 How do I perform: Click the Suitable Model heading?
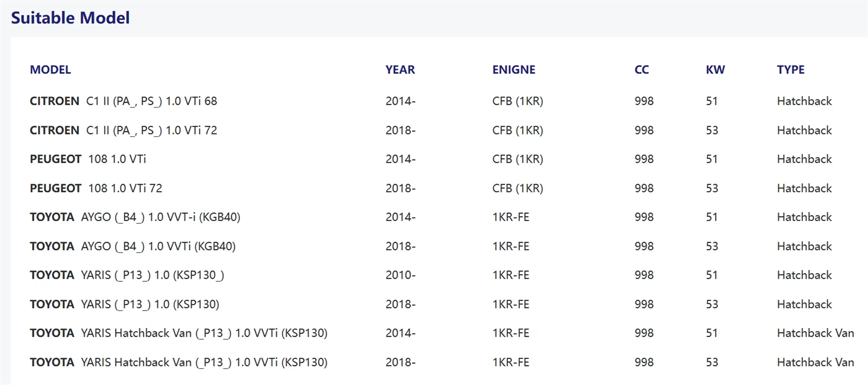(71, 18)
